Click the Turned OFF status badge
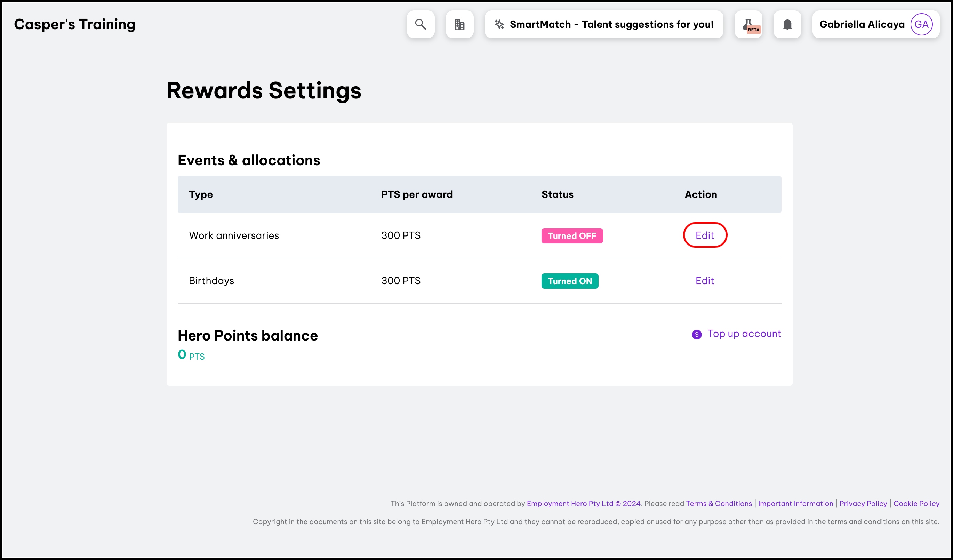The height and width of the screenshot is (560, 953). (572, 235)
